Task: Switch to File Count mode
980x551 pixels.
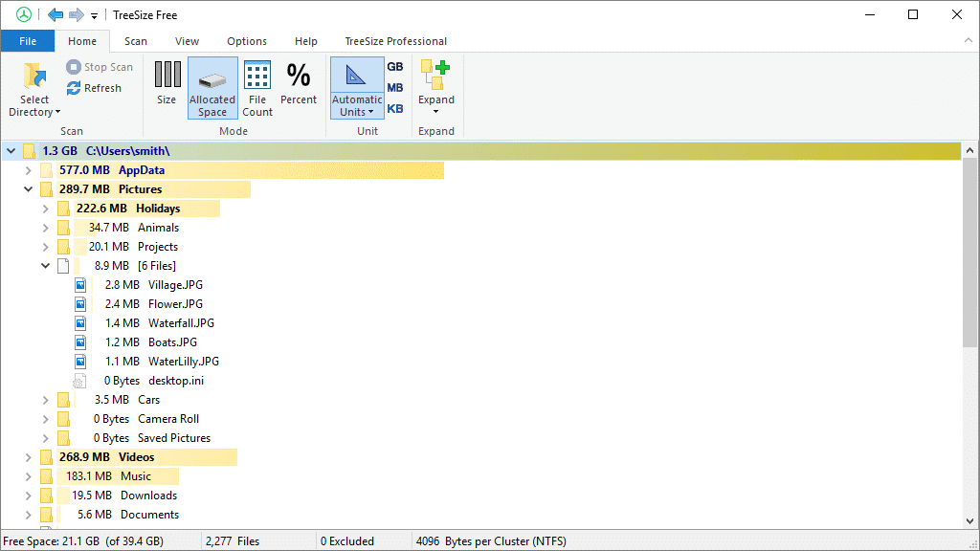Action: pos(257,87)
